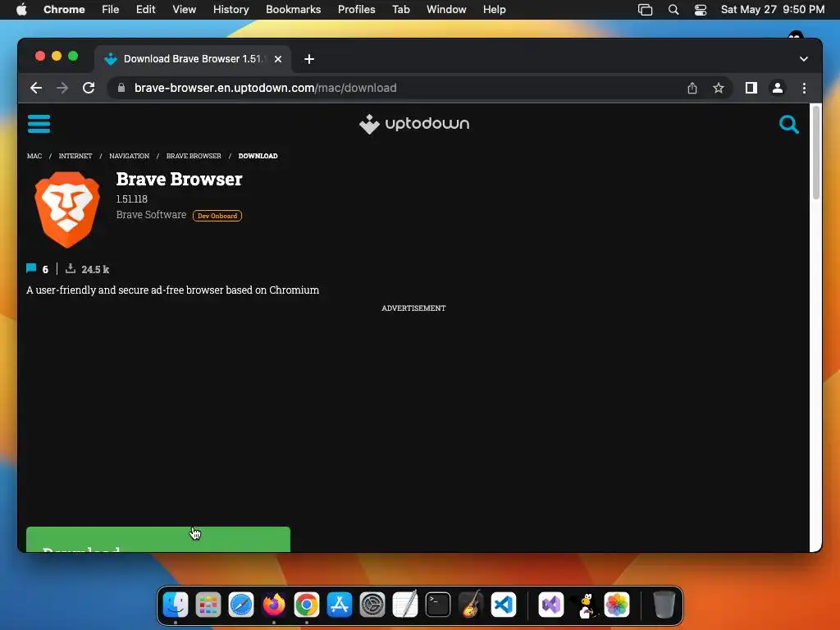Image resolution: width=840 pixels, height=630 pixels.
Task: Click the Brave Browser lion logo
Action: point(67,209)
